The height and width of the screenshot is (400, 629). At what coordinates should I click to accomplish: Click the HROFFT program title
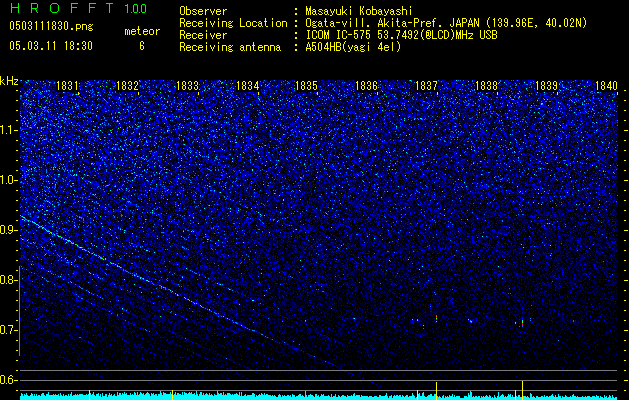pyautogui.click(x=62, y=8)
